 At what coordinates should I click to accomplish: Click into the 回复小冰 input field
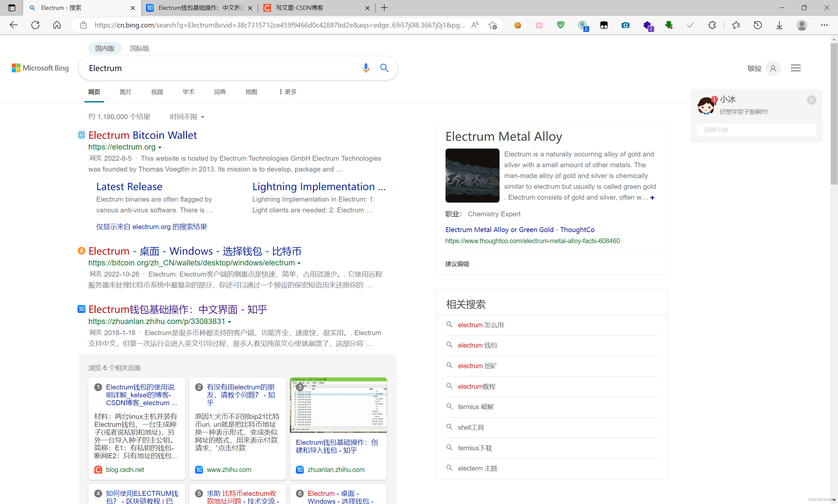click(756, 130)
